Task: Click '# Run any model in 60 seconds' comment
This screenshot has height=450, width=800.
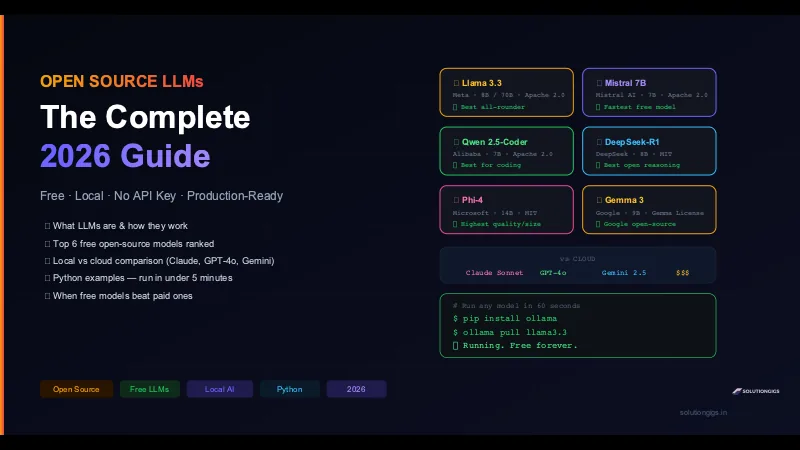Action: (516, 306)
